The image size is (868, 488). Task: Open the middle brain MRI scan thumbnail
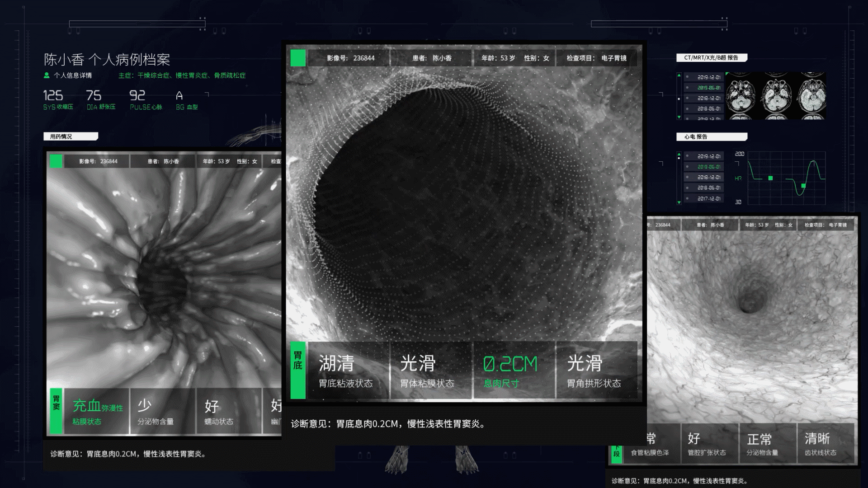(776, 96)
